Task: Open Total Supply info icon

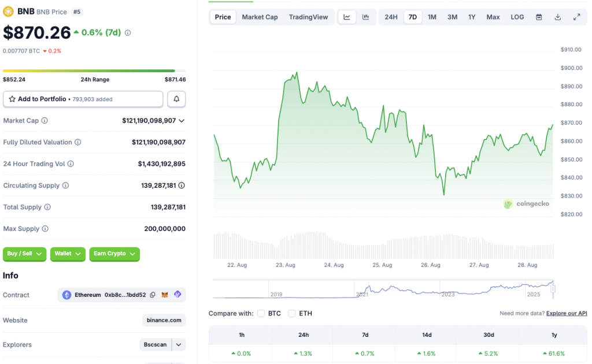Action: tap(47, 207)
